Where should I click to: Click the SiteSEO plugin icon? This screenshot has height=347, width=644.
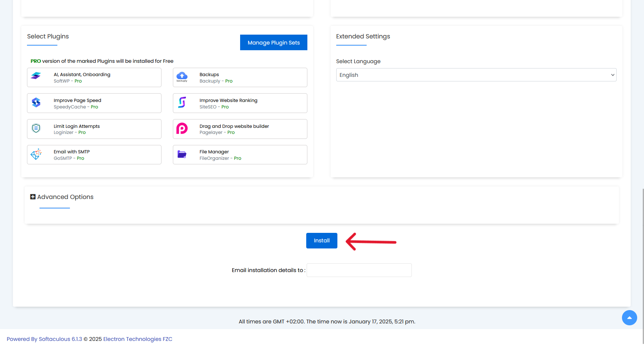pyautogui.click(x=182, y=102)
